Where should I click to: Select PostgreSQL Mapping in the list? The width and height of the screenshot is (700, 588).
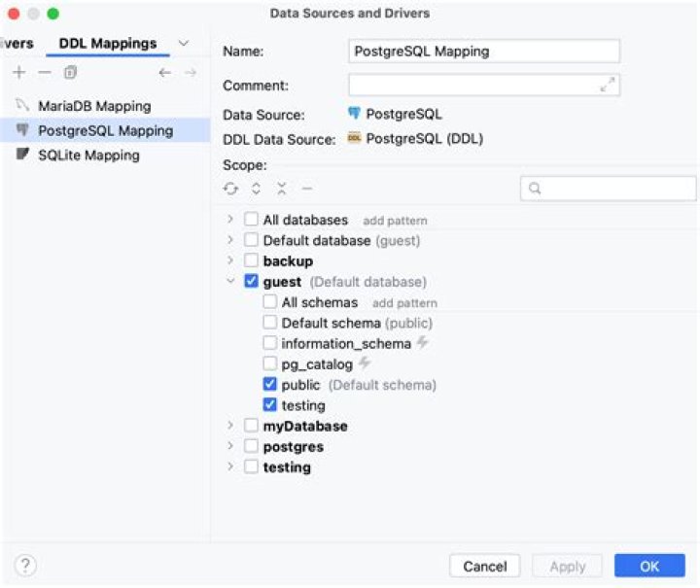(x=105, y=130)
